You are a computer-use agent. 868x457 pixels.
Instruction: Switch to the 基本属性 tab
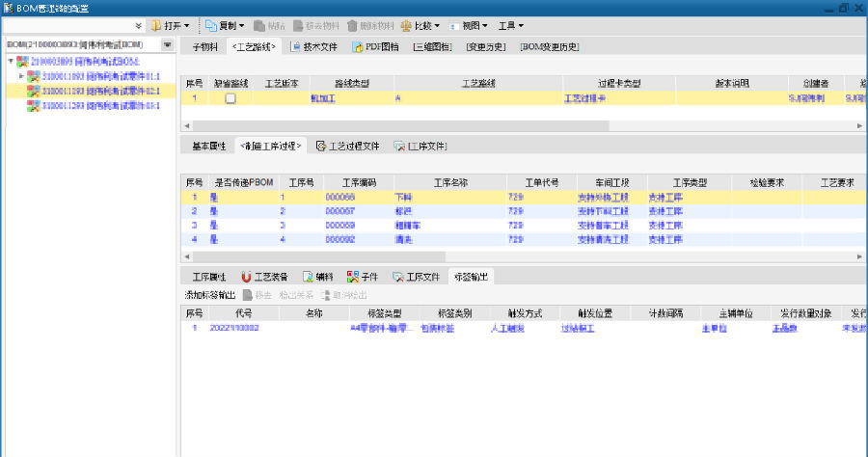coord(208,147)
